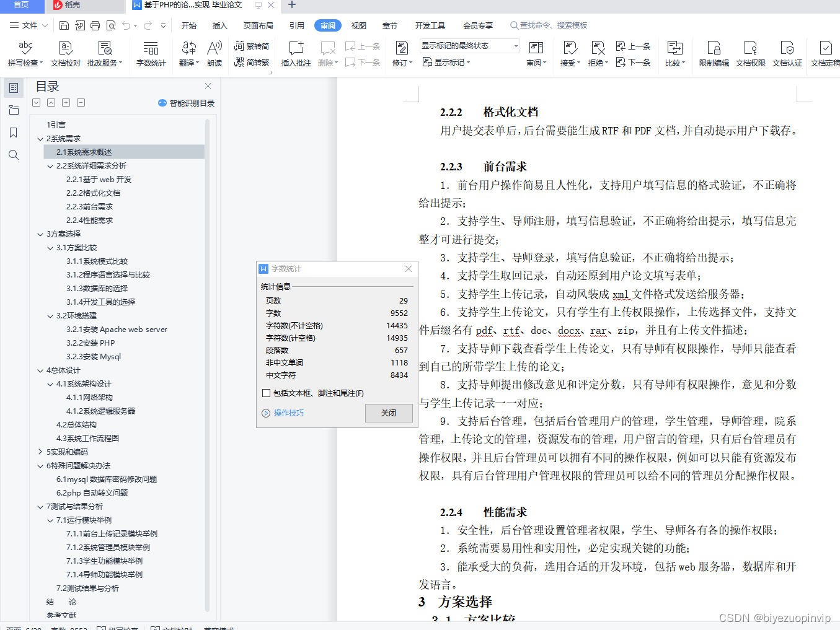Image resolution: width=840 pixels, height=630 pixels.
Task: Go to next change (下一条) beside reject
Action: (633, 62)
